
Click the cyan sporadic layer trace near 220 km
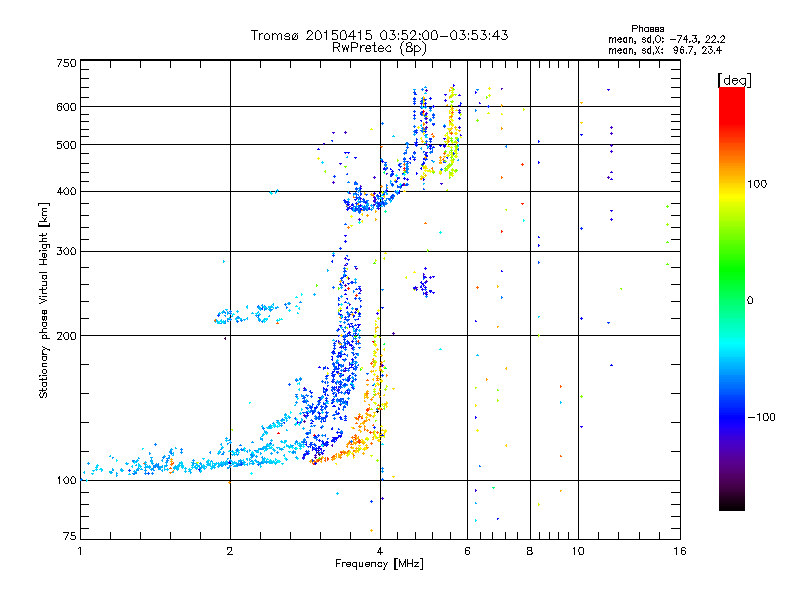[258, 311]
